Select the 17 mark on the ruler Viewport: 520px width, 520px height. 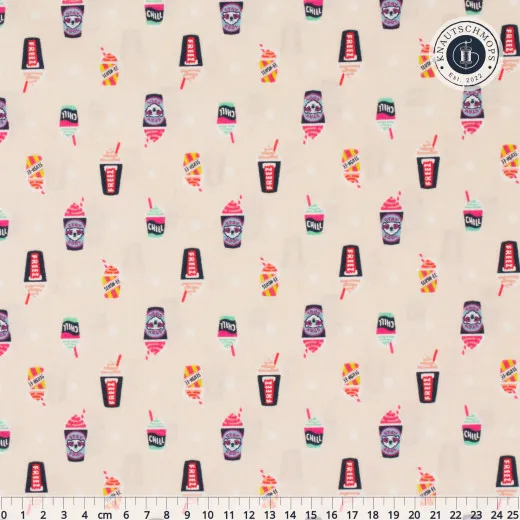352,514
